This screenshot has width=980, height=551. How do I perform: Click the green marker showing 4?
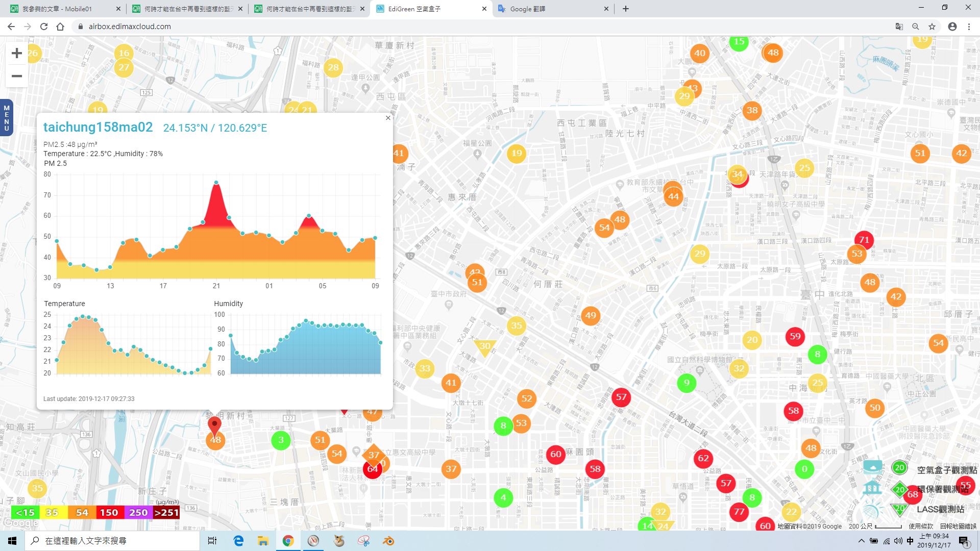pyautogui.click(x=503, y=497)
